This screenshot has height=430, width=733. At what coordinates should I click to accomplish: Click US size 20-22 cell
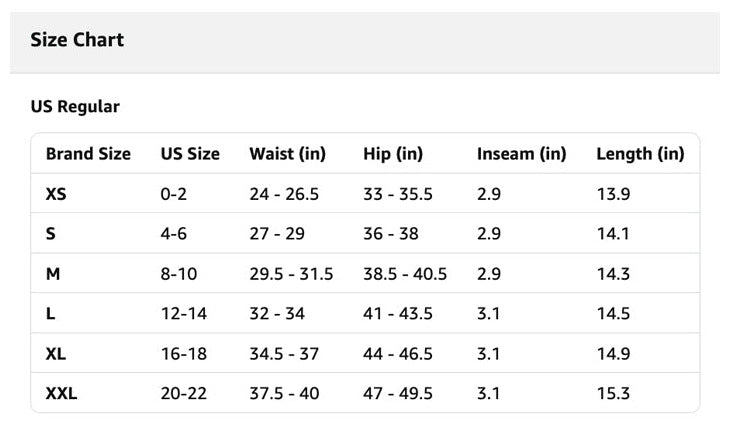pos(183,394)
